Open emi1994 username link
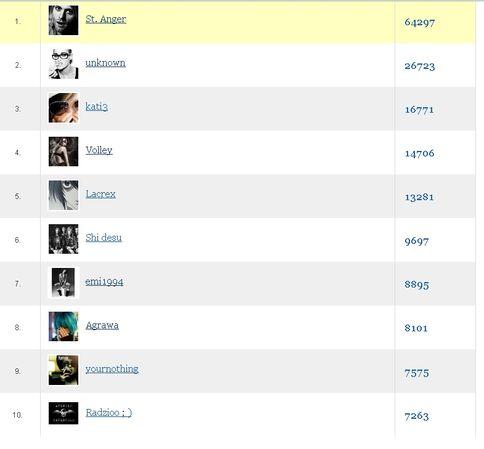This screenshot has width=484, height=449. point(104,282)
